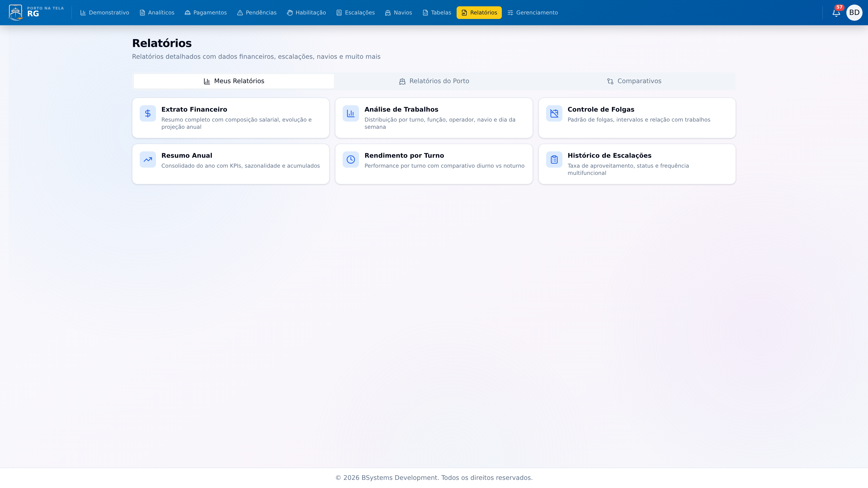868x488 pixels.
Task: Switch to the Relatórios do Porto tab
Action: (x=434, y=81)
